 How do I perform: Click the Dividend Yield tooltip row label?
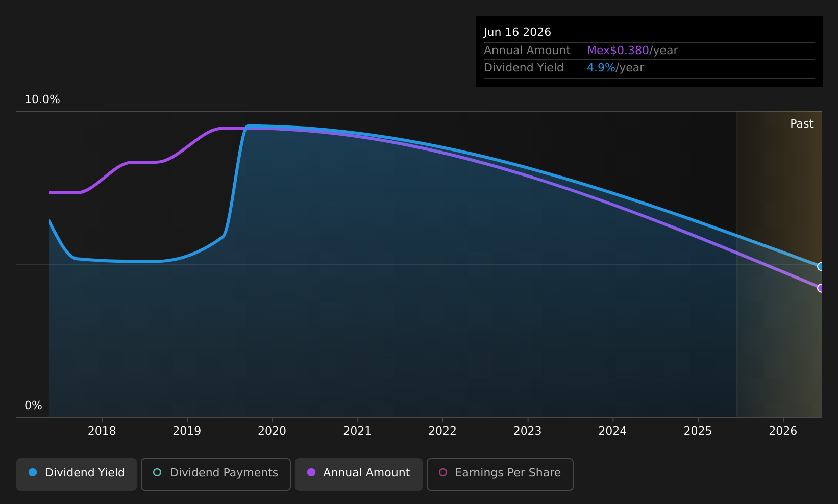pos(524,68)
